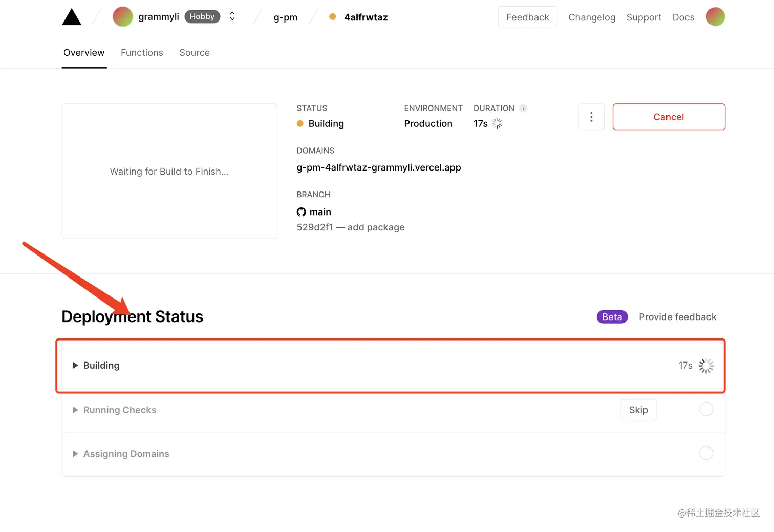Click the orange status dot beside 4alfrwtaz

pyautogui.click(x=333, y=17)
